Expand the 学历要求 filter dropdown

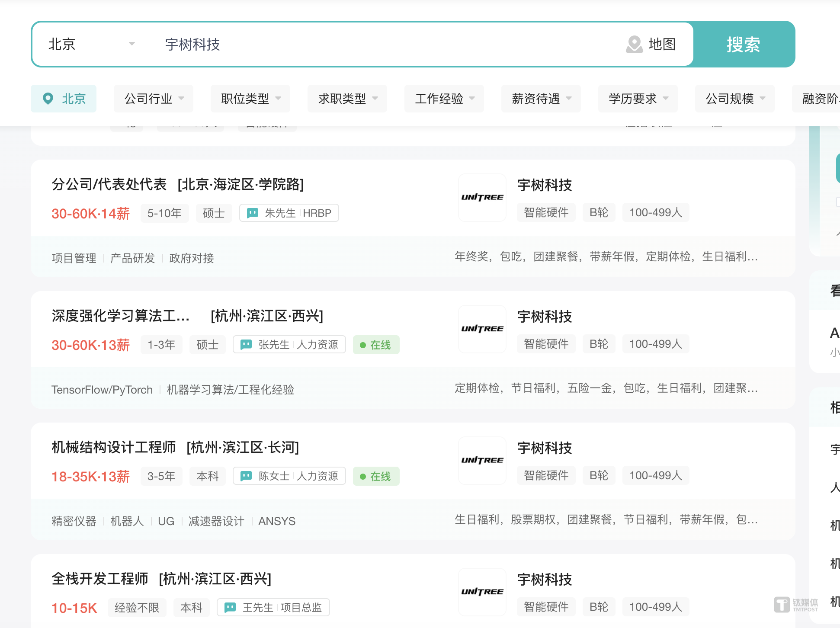pos(638,99)
